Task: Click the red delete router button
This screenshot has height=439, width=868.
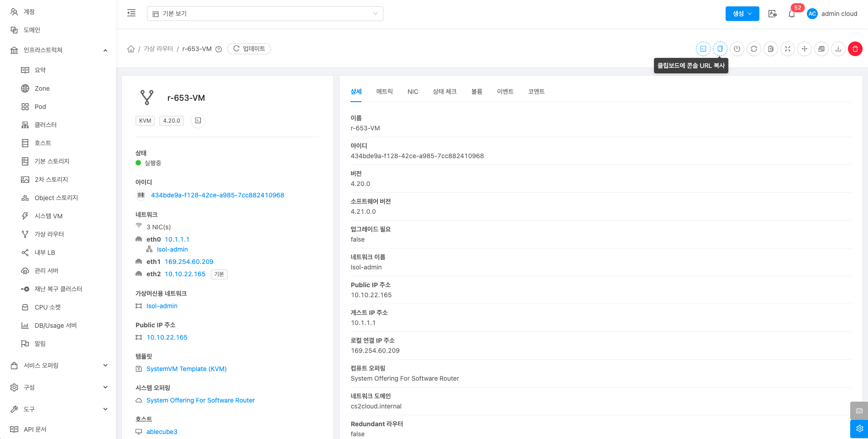Action: pos(855,49)
